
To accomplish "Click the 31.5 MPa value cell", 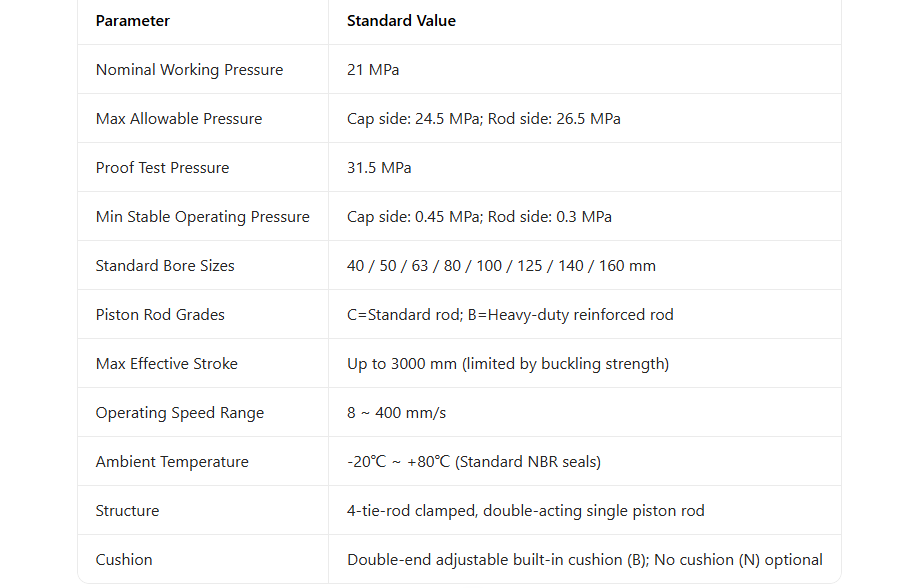I will (379, 168).
